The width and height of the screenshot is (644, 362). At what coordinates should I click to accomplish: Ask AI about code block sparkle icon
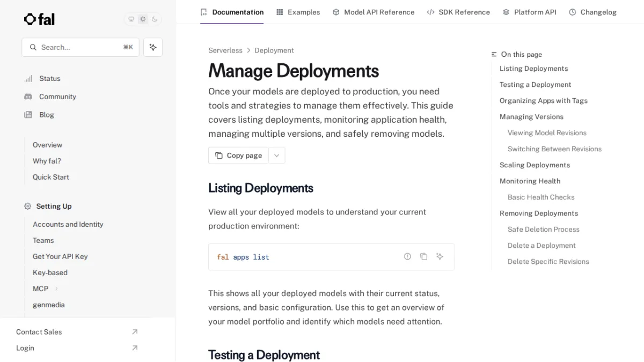(x=440, y=256)
